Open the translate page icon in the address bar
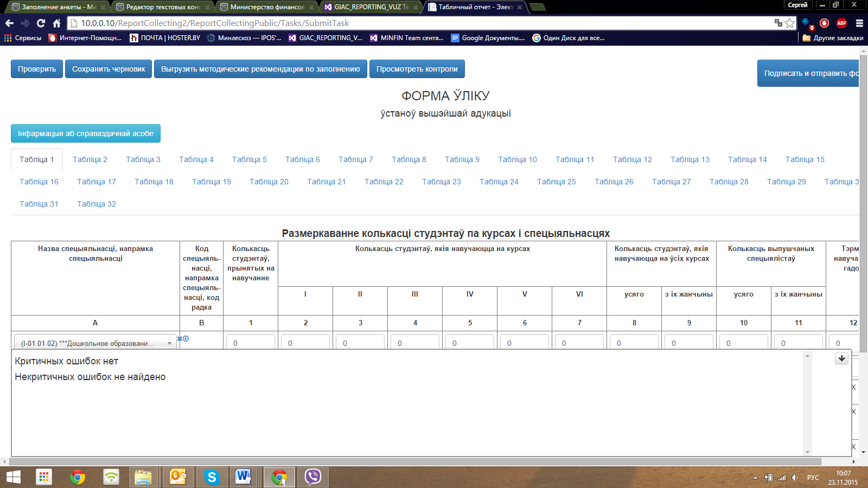This screenshot has height=488, width=868. 778,23
